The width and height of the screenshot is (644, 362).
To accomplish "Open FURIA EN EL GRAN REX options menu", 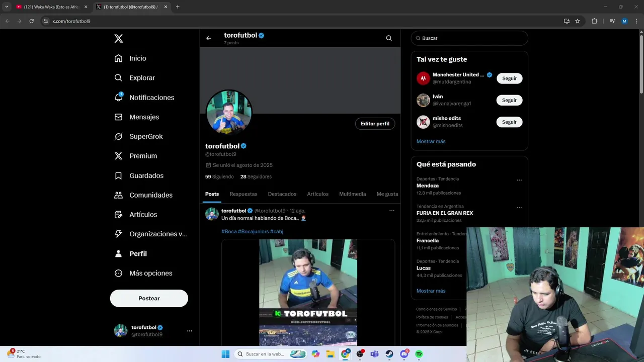I will (x=519, y=208).
